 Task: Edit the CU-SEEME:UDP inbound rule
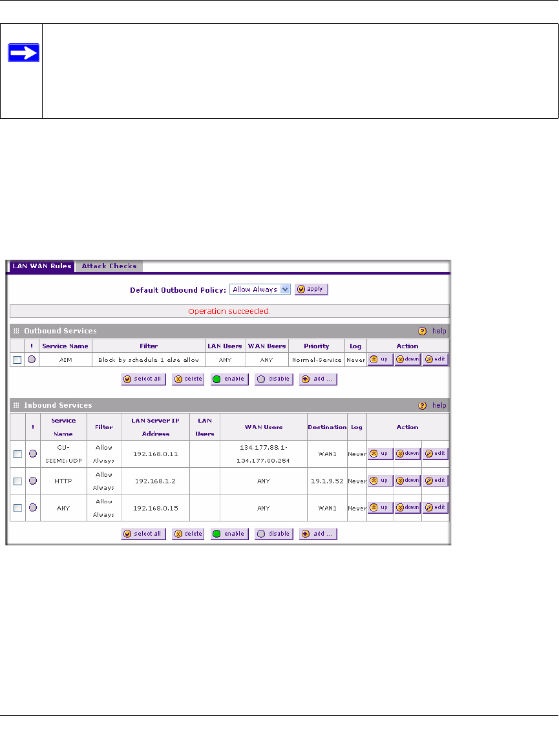coord(436,454)
